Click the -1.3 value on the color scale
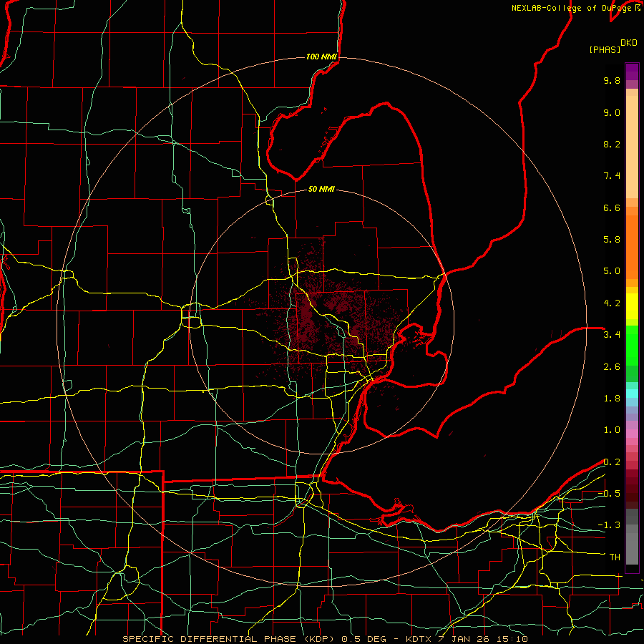 tap(609, 525)
